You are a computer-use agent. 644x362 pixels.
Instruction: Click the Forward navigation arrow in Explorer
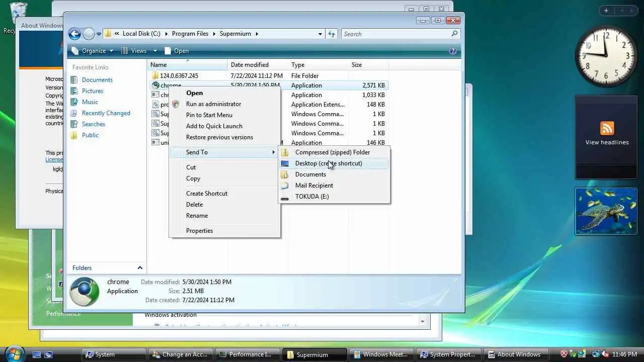coord(89,34)
